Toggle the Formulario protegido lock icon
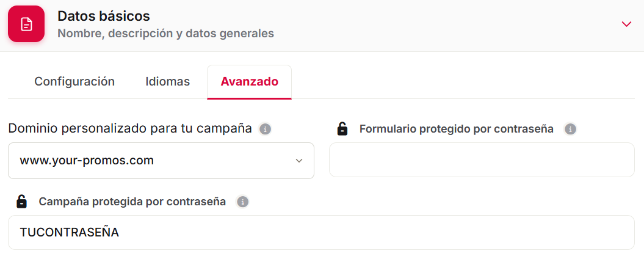The image size is (644, 256). point(342,129)
